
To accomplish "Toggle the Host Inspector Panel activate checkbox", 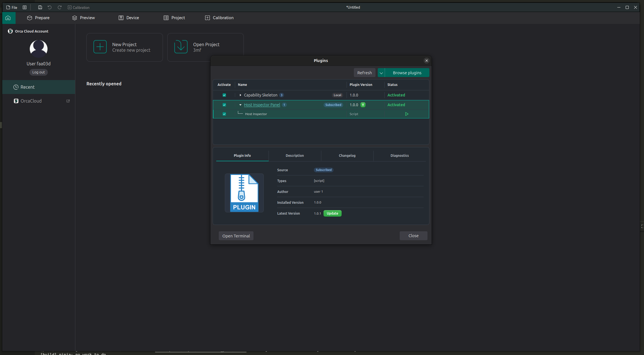I will (224, 105).
